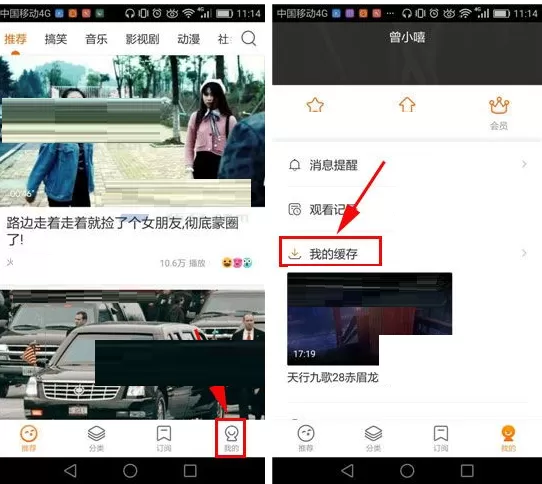Tap the bell icon beside 消息提醒
This screenshot has width=542, height=484.
[x=295, y=165]
